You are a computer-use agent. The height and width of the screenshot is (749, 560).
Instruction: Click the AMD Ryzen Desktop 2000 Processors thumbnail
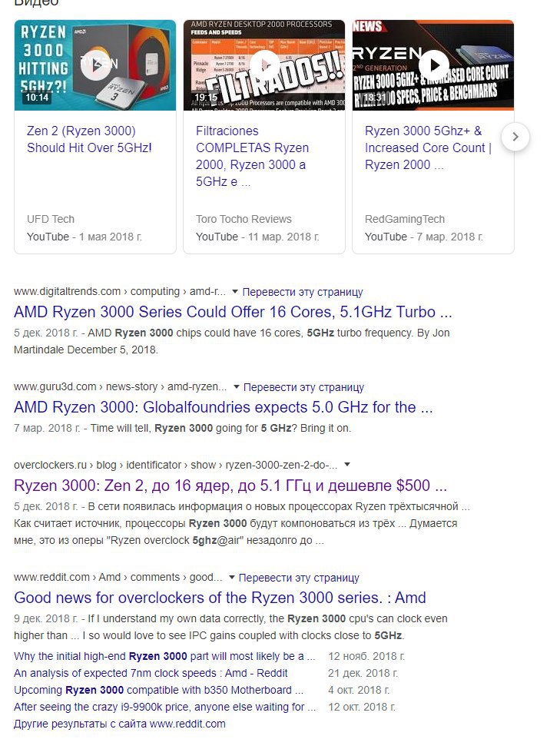click(x=264, y=65)
